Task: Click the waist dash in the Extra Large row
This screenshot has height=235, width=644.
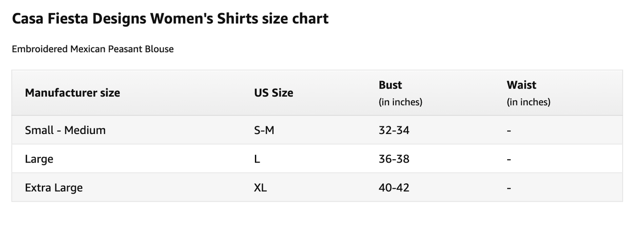Action: point(509,188)
